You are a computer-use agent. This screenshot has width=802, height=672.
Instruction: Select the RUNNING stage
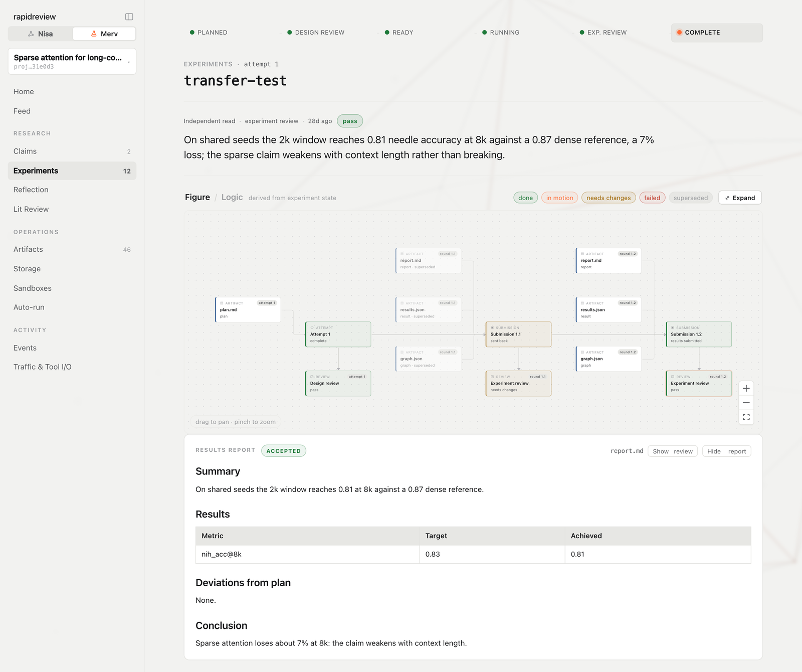coord(501,33)
